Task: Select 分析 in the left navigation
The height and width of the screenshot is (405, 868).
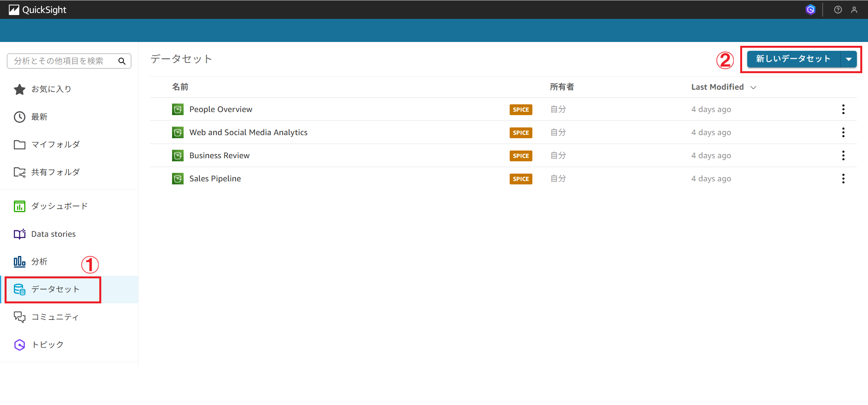Action: (x=39, y=262)
